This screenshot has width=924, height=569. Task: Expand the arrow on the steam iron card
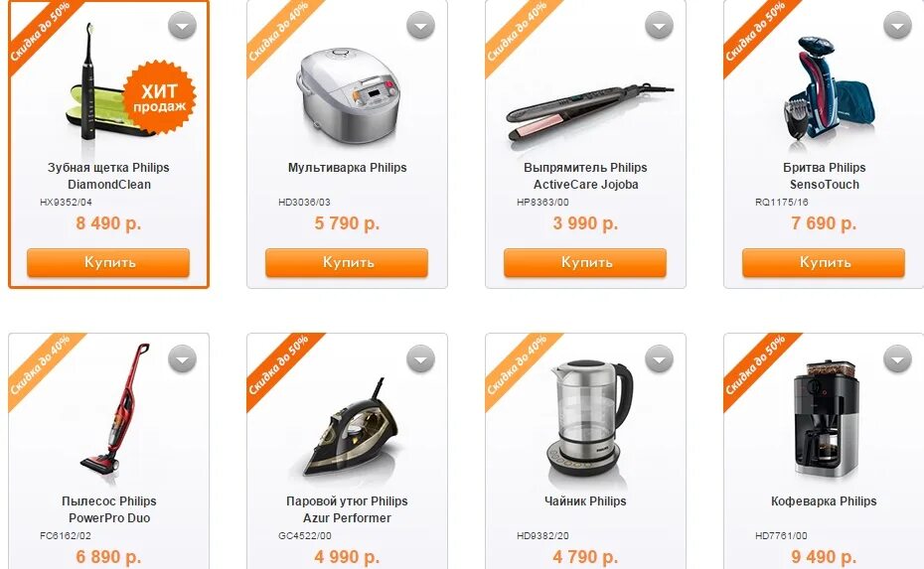(x=420, y=358)
